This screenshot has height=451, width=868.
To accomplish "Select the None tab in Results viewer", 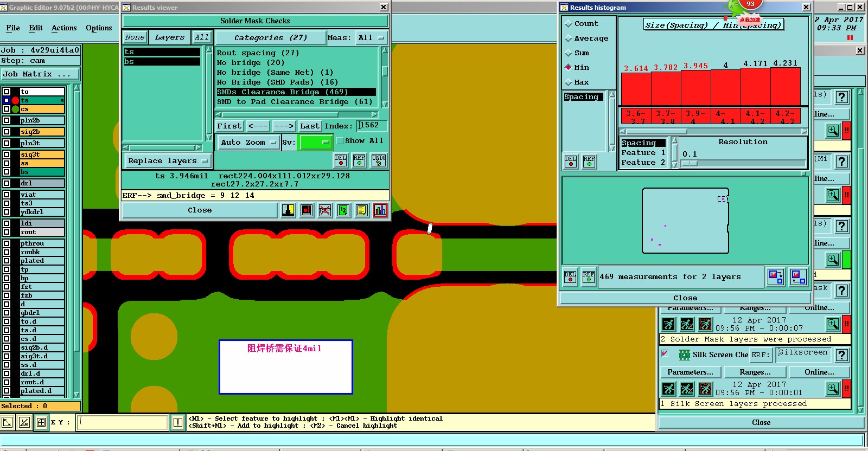I will coord(135,37).
